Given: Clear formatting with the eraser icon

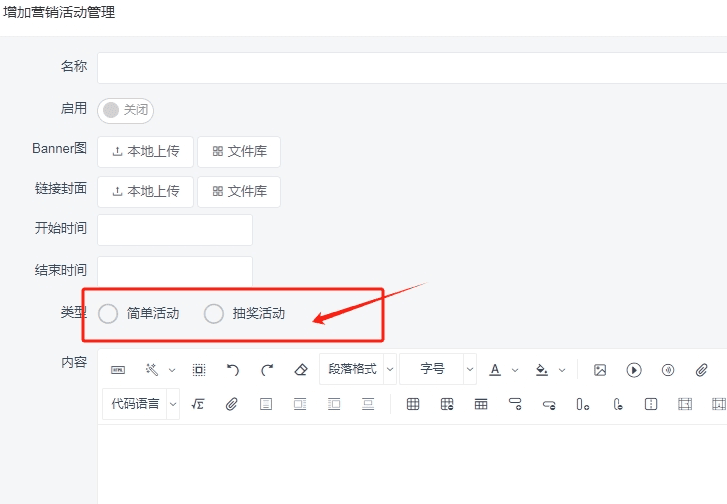Looking at the screenshot, I should click(301, 370).
